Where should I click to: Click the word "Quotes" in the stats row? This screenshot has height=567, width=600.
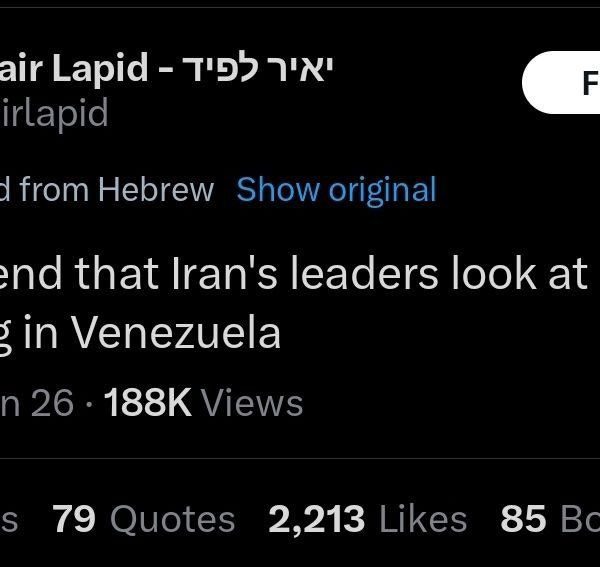pos(172,519)
